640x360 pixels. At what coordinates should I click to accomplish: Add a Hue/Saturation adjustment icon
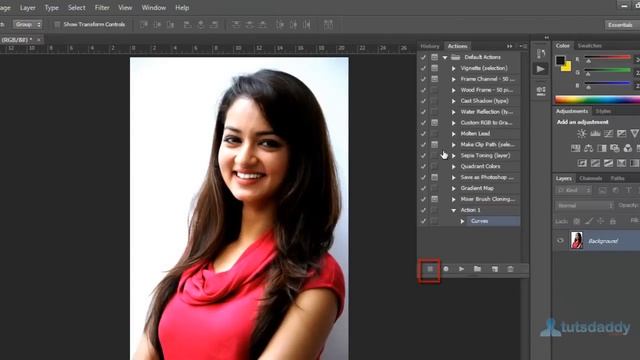click(576, 148)
